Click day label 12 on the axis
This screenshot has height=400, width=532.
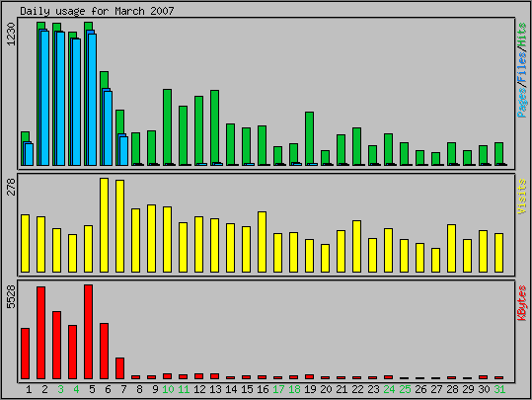pos(199,389)
